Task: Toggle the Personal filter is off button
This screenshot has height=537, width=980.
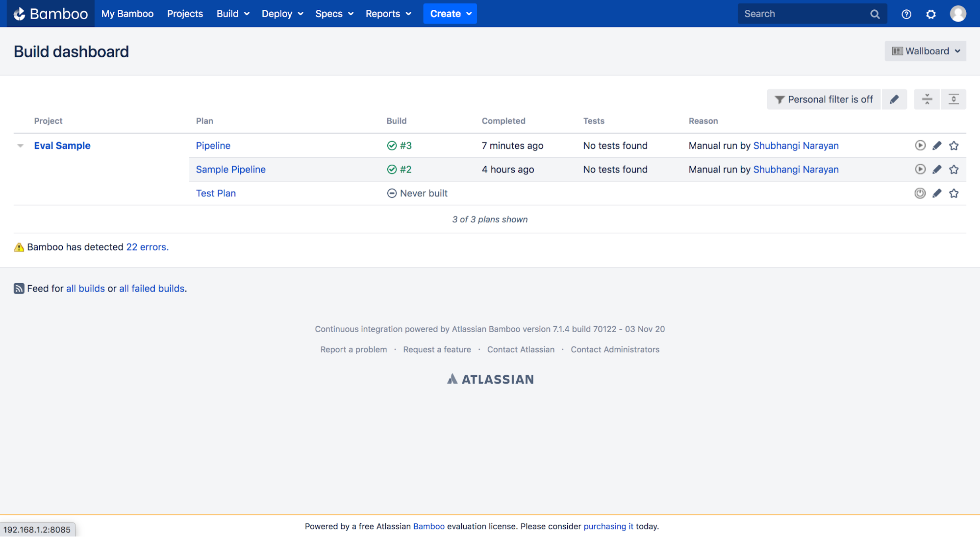Action: 824,99
